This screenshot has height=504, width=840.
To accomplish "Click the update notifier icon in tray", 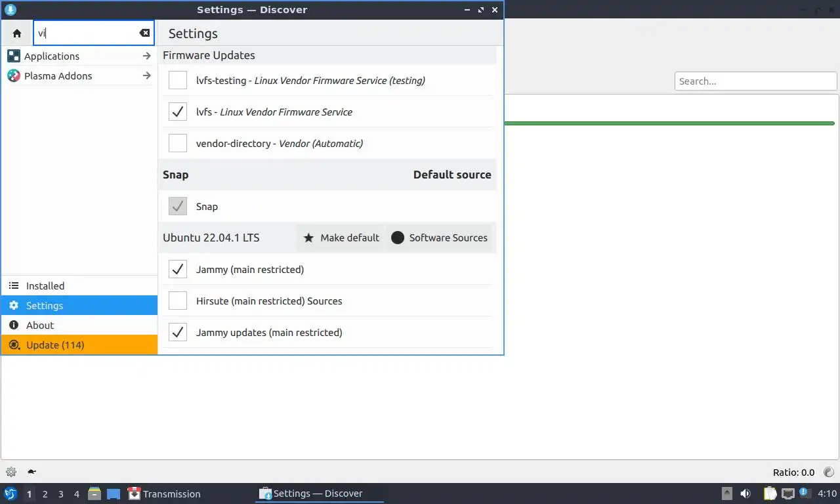I will pyautogui.click(x=804, y=493).
